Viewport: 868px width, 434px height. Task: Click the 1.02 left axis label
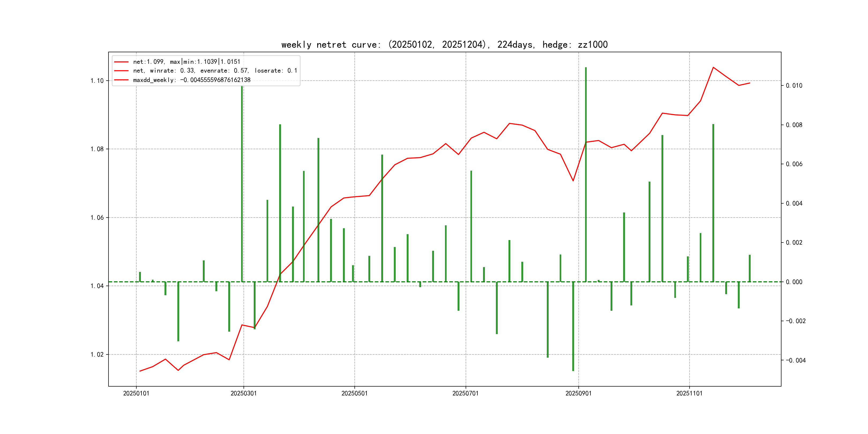97,354
